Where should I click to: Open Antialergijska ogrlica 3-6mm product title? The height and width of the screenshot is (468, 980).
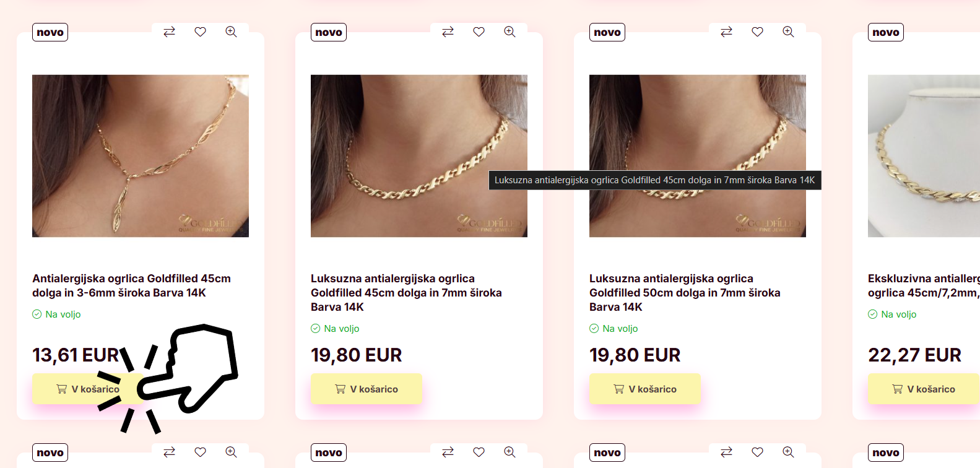(x=131, y=285)
